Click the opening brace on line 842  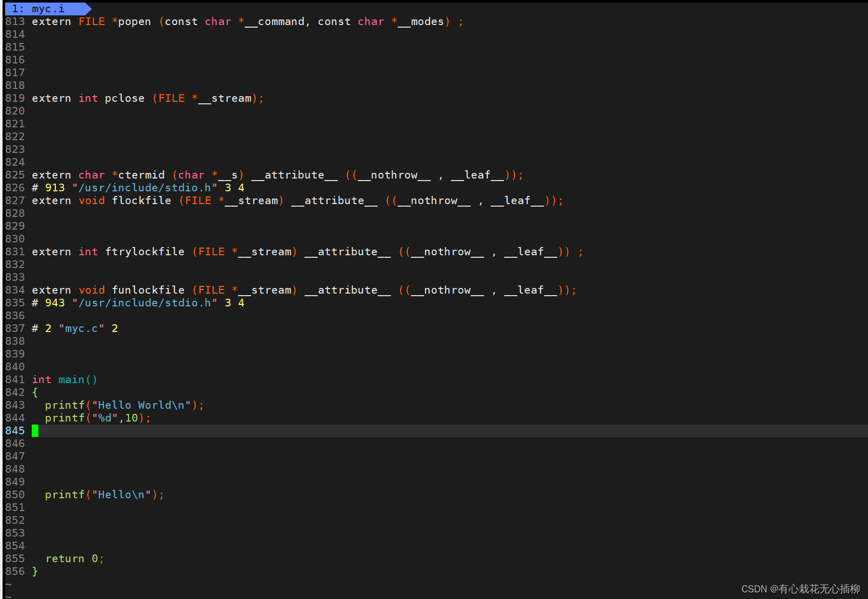click(x=35, y=392)
